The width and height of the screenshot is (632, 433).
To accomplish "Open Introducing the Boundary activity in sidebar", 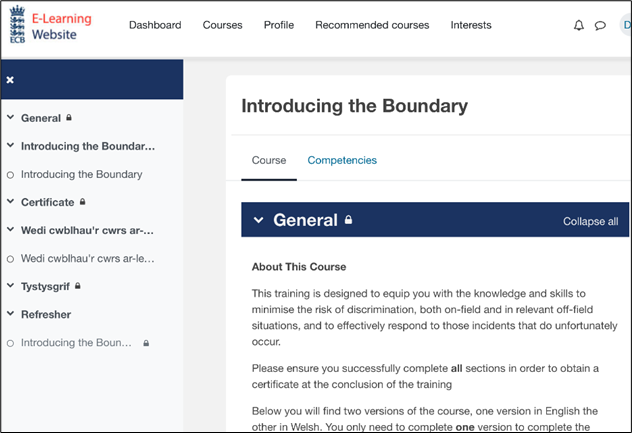I will click(x=81, y=174).
